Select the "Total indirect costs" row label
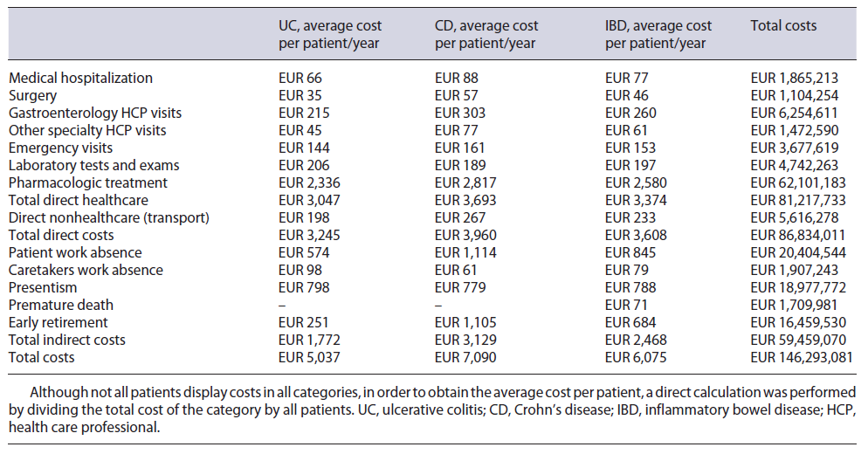Image resolution: width=868 pixels, height=454 pixels. tap(67, 340)
